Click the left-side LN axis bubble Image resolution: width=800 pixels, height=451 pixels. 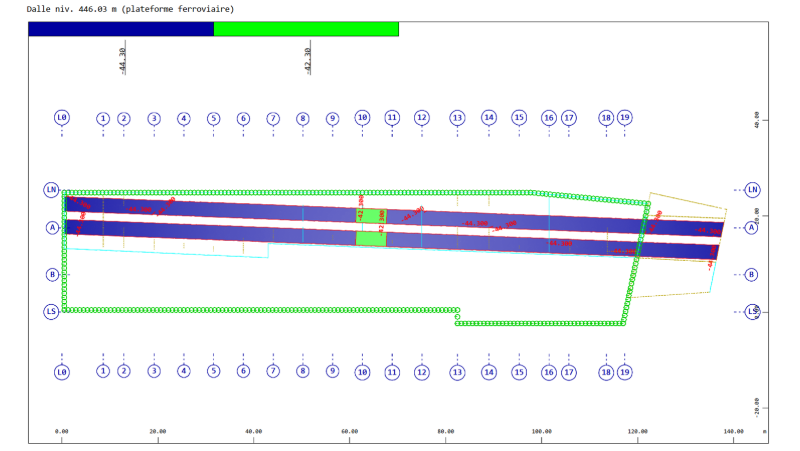click(52, 190)
